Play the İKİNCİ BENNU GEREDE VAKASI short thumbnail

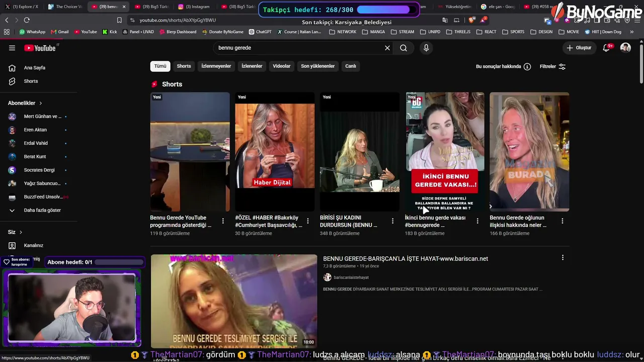[445, 152]
